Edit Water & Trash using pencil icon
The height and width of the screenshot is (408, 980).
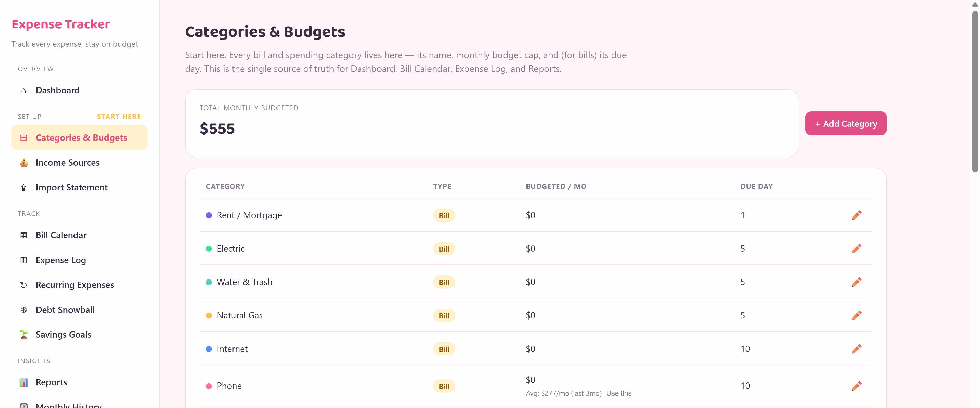click(x=856, y=282)
